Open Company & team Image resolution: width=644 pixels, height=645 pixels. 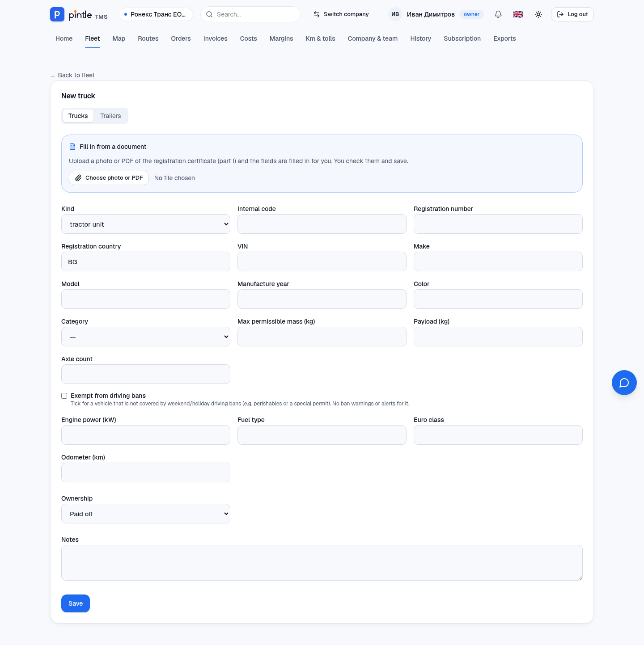pos(373,38)
